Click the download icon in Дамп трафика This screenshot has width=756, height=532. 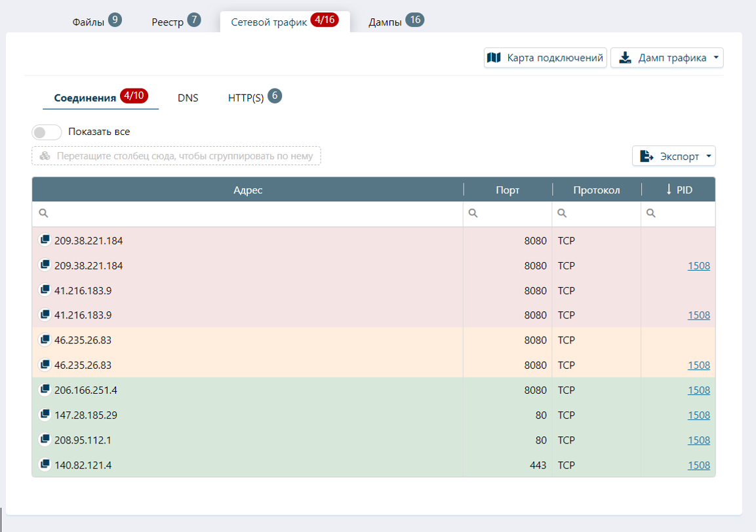tap(626, 58)
